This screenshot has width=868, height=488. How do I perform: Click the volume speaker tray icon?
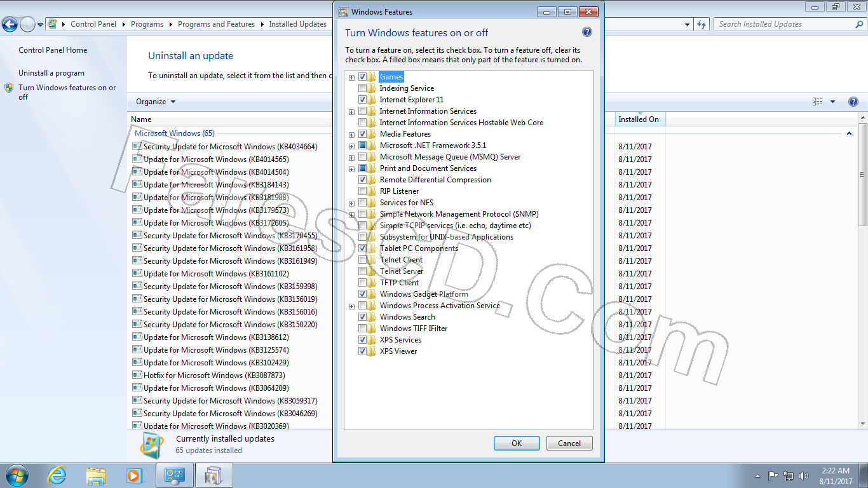(x=804, y=475)
